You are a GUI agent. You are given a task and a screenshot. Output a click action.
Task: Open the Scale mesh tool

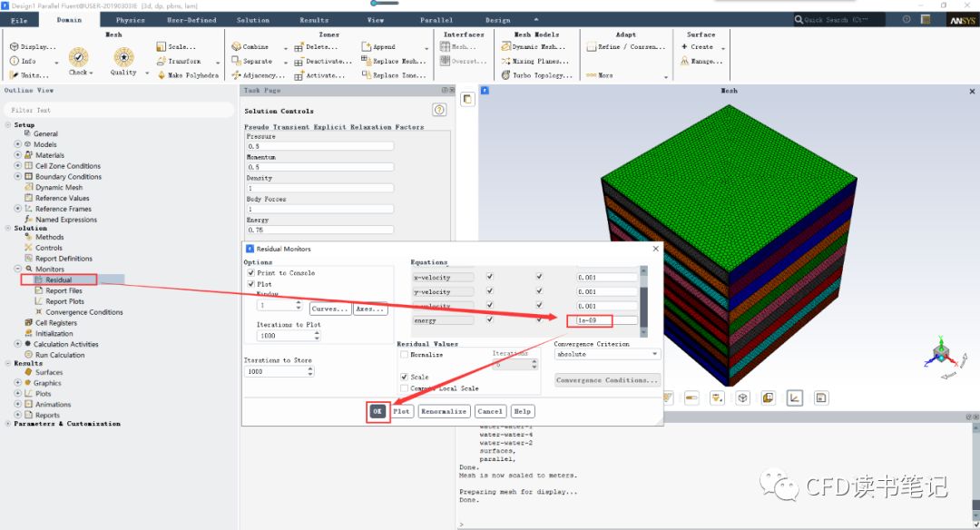(x=176, y=47)
